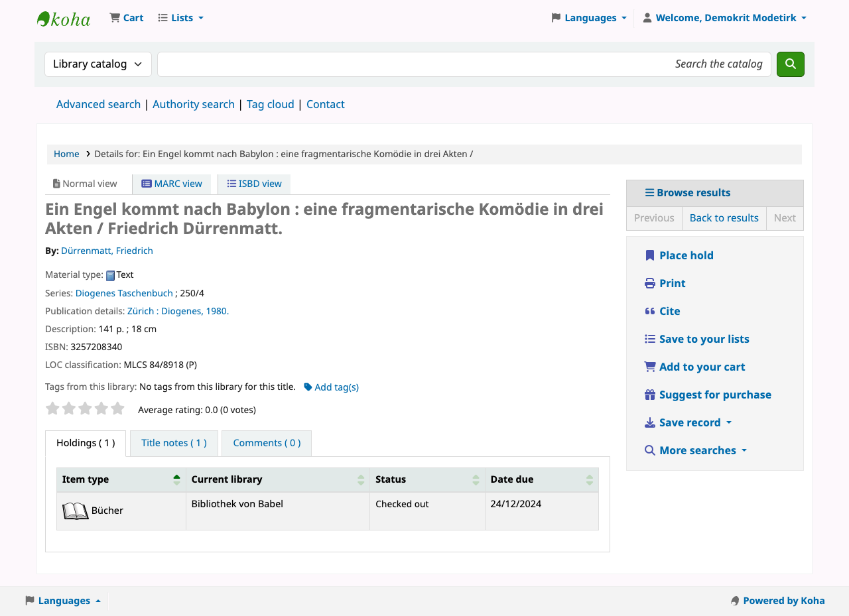Rate with the third star
Screen dimensions: 849x616
(85, 408)
